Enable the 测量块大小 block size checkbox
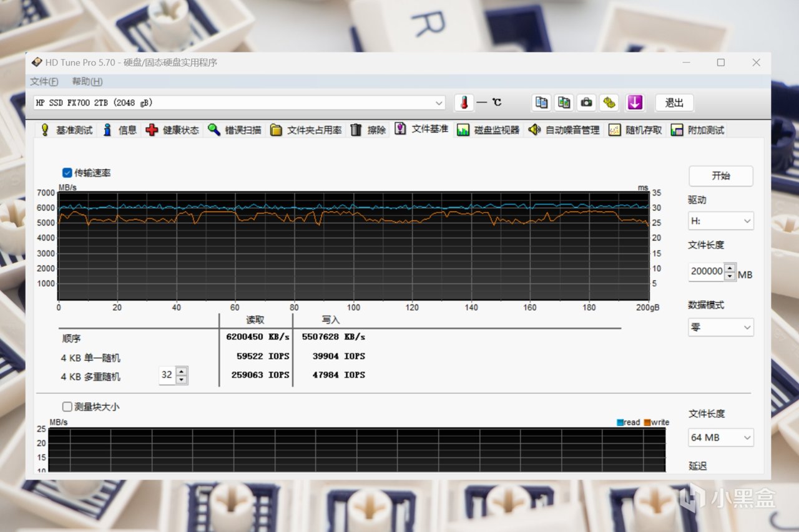799x532 pixels. [67, 407]
